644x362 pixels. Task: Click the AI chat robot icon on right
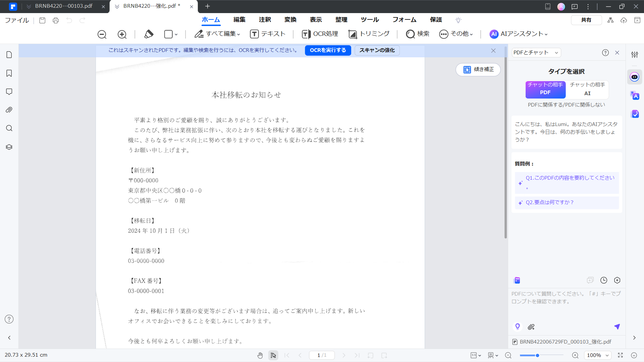pos(635,77)
